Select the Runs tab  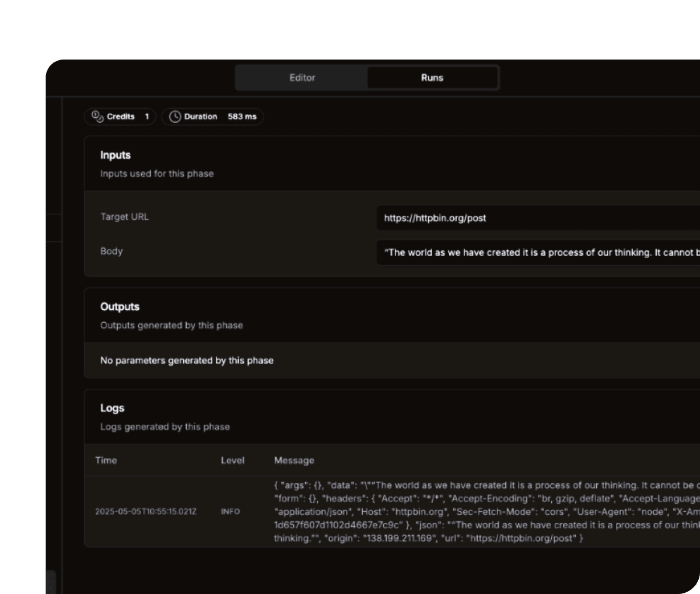[432, 78]
